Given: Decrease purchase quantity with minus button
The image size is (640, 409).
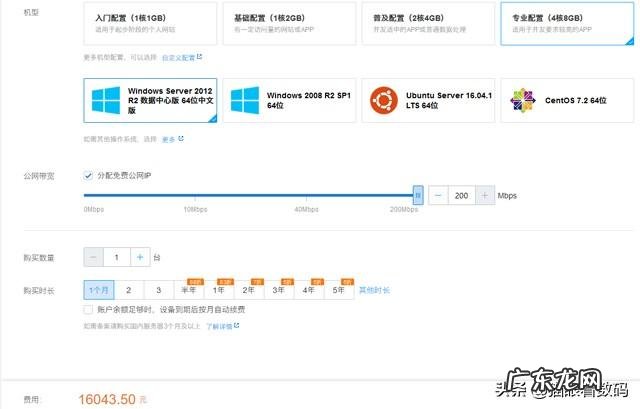Looking at the screenshot, I should pos(93,257).
